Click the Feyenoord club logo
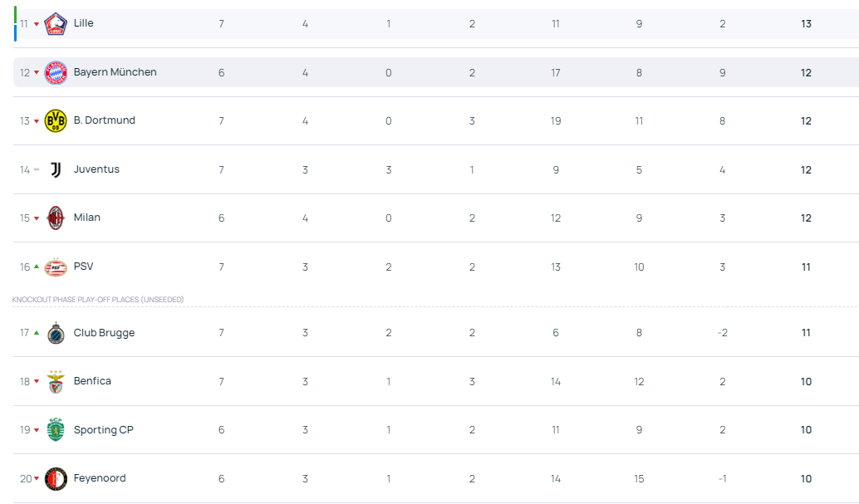The height and width of the screenshot is (504, 859). (56, 478)
